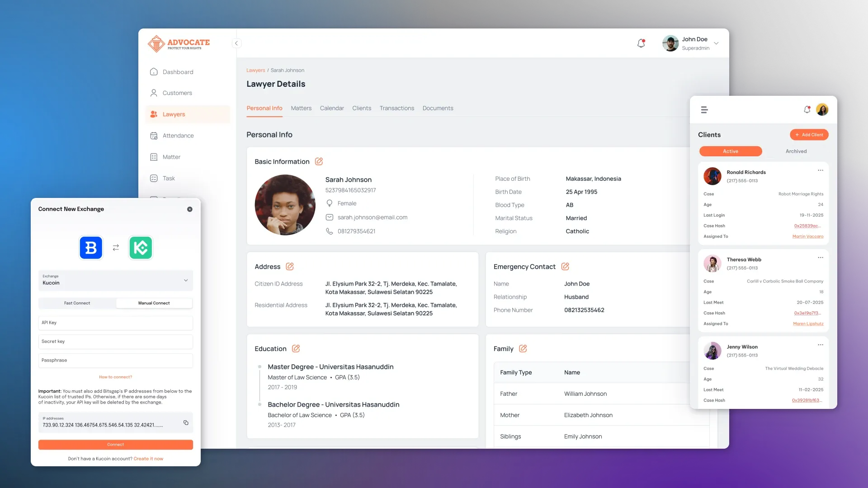Open Attendance from sidebar

[178, 136]
